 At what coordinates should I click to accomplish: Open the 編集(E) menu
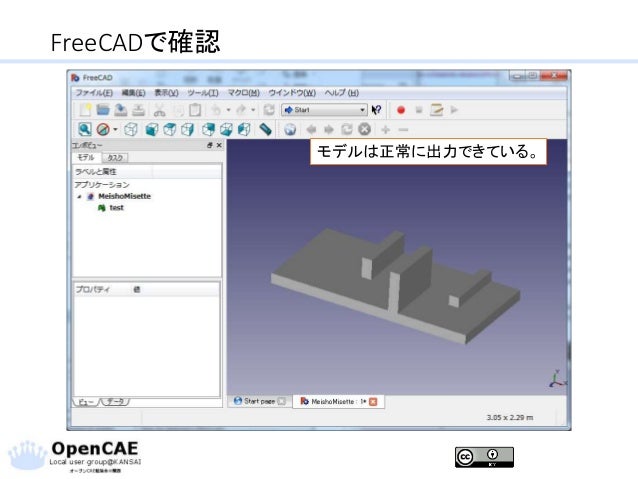[133, 93]
